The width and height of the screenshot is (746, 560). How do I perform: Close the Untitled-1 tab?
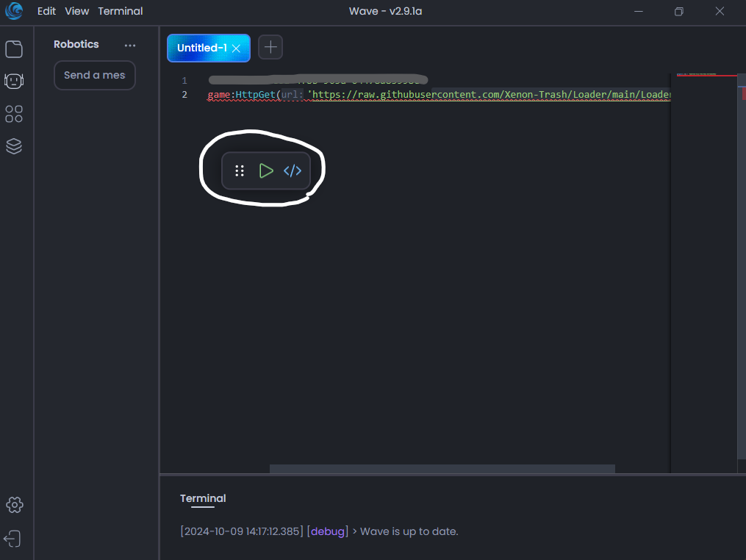pos(237,48)
